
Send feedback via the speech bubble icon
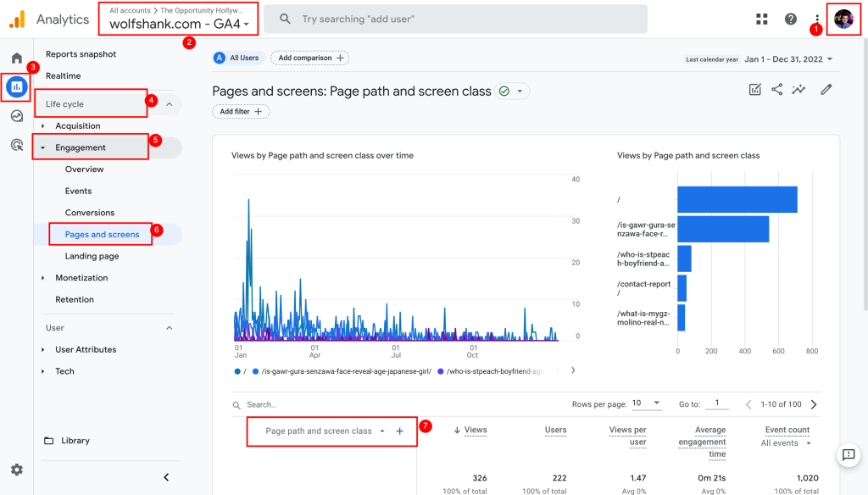point(849,455)
